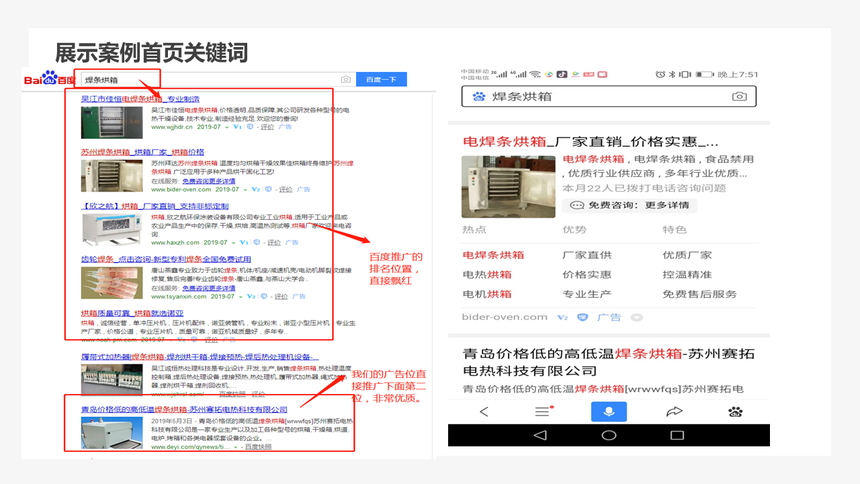
Task: Click the Baidu logo on desktop page
Action: 49,78
